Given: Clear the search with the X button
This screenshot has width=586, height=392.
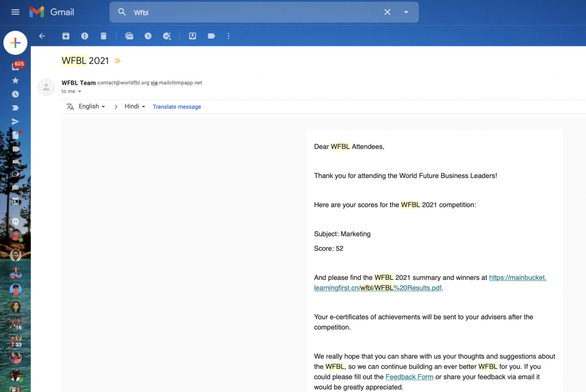Looking at the screenshot, I should point(387,12).
